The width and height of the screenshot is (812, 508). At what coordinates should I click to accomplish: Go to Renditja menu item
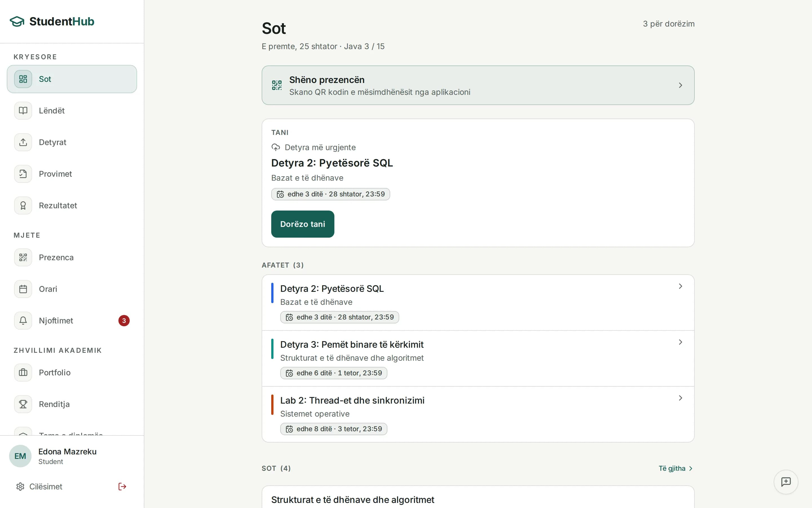(72, 404)
